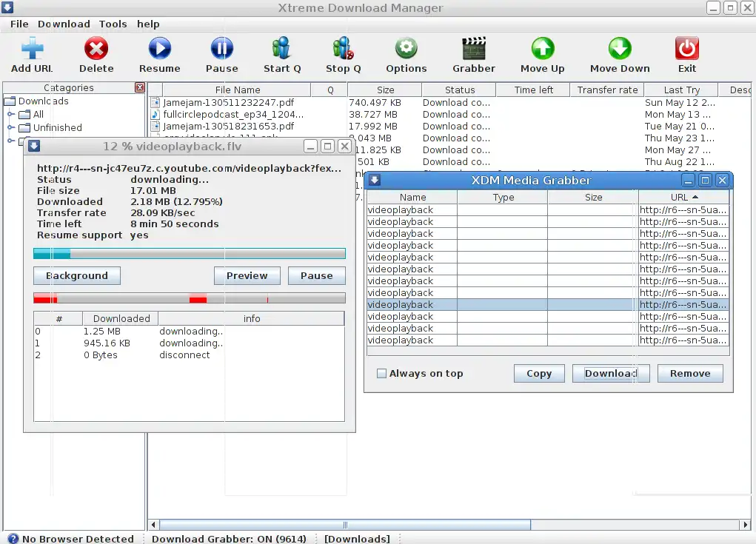
Task: Open Options from the toolbar
Action: tap(407, 49)
